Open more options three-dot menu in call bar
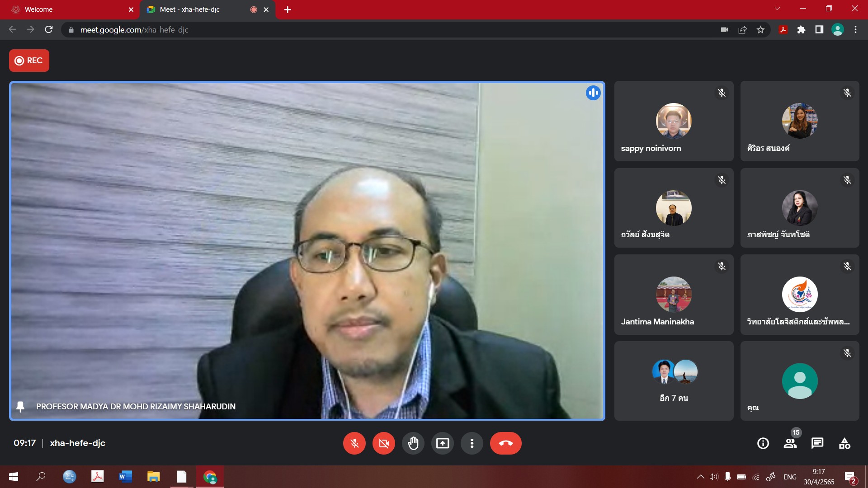Image resolution: width=868 pixels, height=488 pixels. (x=472, y=443)
